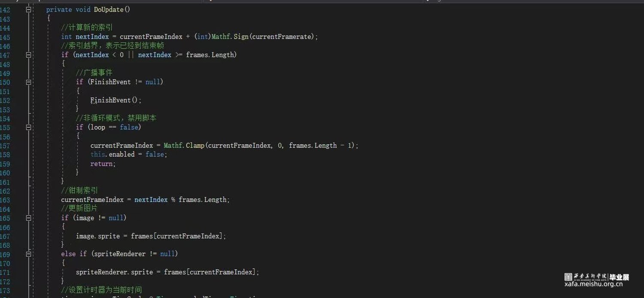The height and width of the screenshot is (298, 644).
Task: Collapse the FinishEvent null check block
Action: 28,82
